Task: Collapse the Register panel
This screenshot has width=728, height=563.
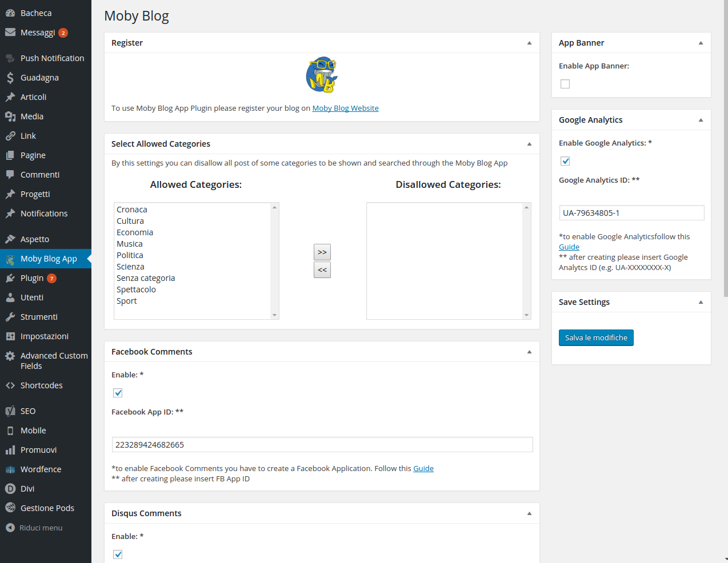Action: (529, 43)
